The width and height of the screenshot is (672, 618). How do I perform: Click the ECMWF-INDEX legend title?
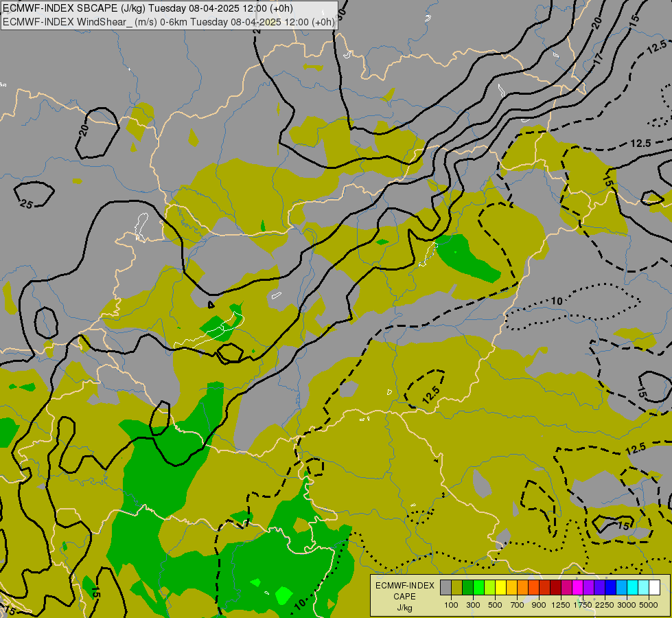(405, 586)
